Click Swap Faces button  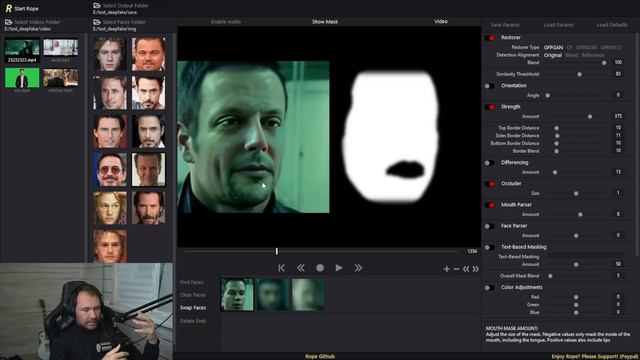click(x=193, y=308)
